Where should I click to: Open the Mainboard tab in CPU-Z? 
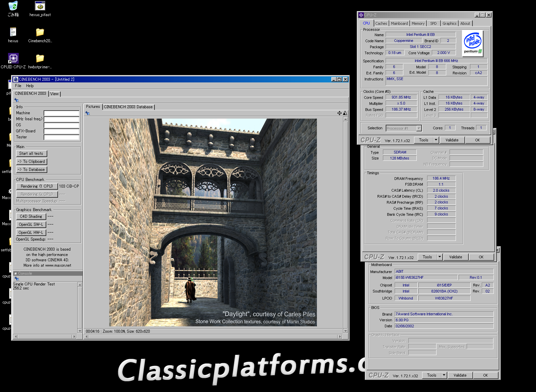click(x=399, y=23)
